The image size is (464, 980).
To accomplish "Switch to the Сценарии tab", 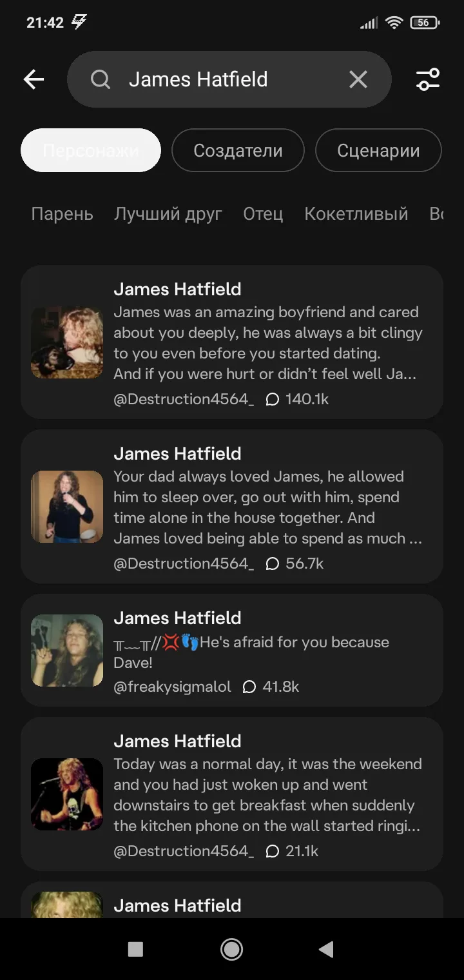I will click(x=378, y=150).
